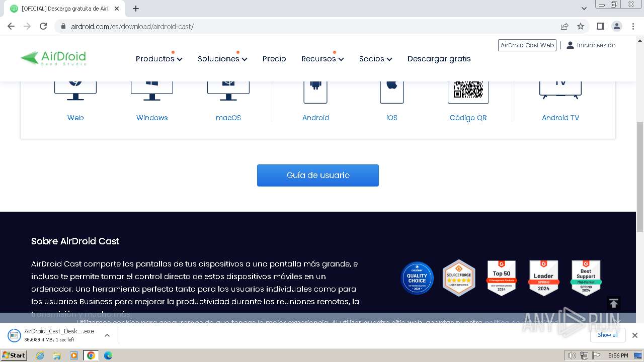The image size is (644, 362).
Task: Click the volume icon in system tray
Action: click(x=572, y=355)
